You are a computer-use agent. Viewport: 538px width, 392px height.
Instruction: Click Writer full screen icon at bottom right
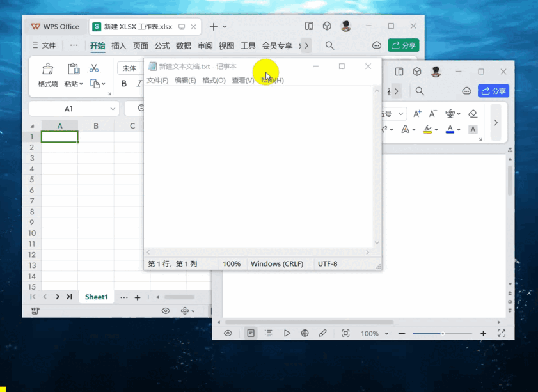(x=502, y=333)
